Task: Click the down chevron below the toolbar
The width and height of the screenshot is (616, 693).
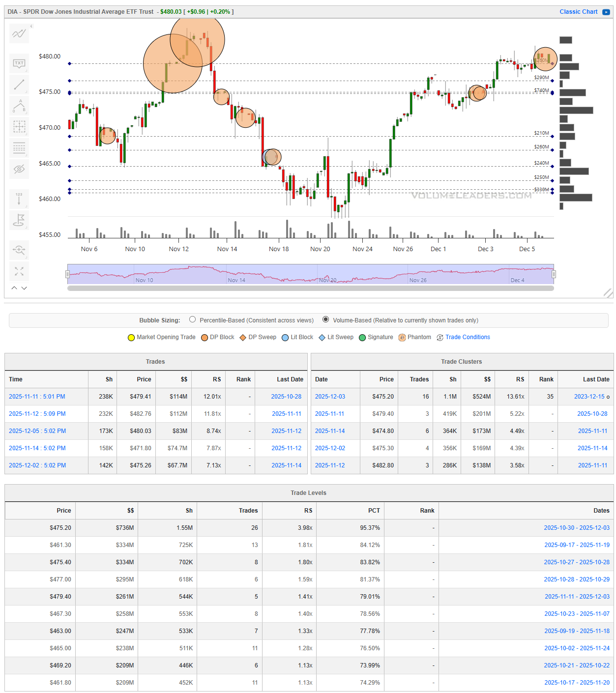Action: [x=24, y=288]
